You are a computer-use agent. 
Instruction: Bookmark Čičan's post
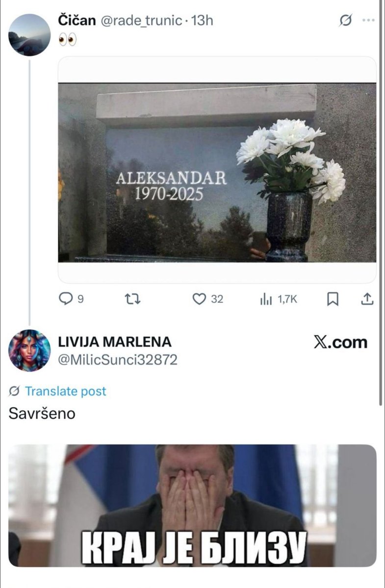point(333,299)
